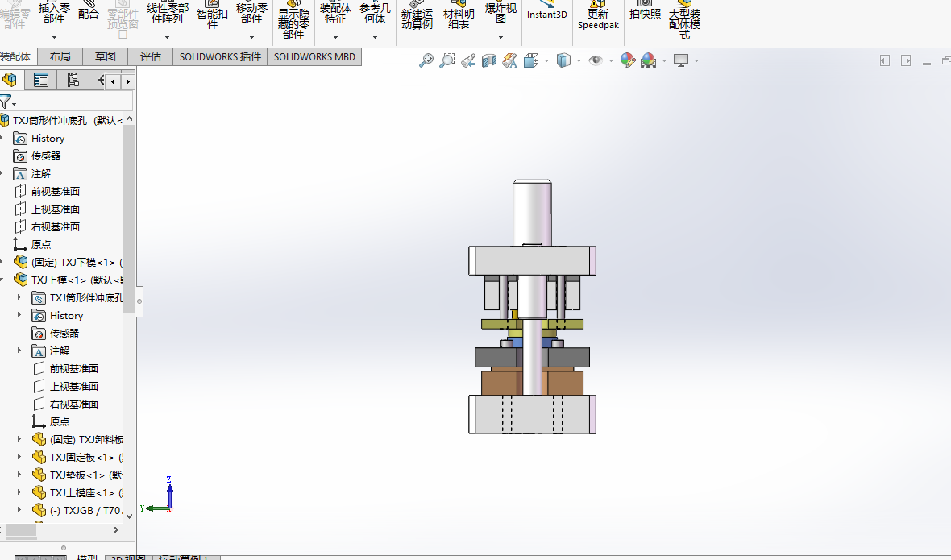Switch to SOLIDWORKS MBD tab

314,56
